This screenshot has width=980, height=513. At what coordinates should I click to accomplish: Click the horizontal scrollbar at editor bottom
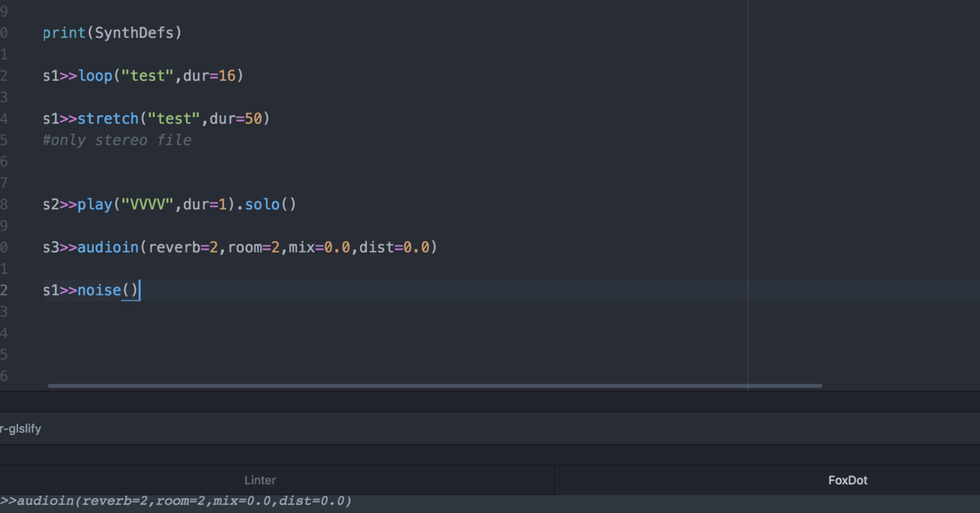coord(434,386)
